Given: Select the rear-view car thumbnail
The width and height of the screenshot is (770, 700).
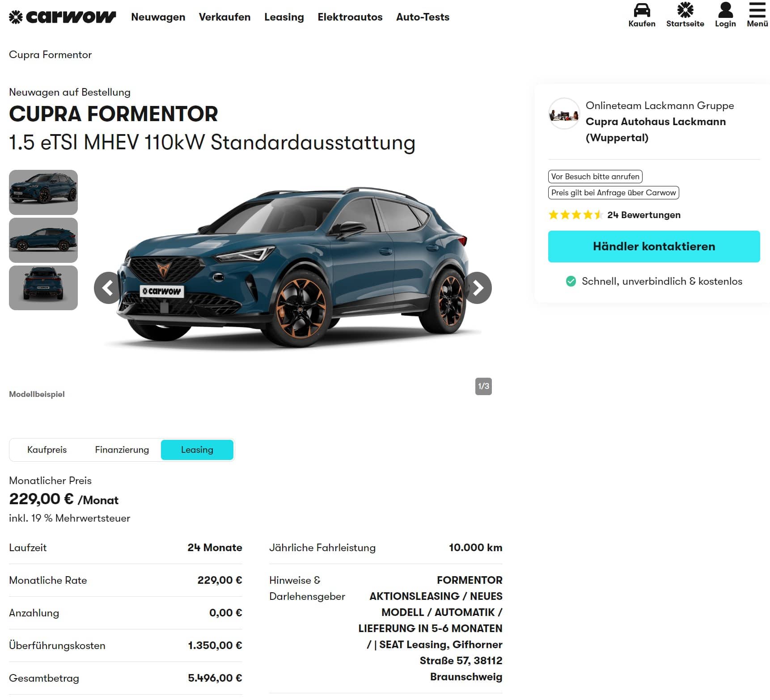Looking at the screenshot, I should point(43,288).
